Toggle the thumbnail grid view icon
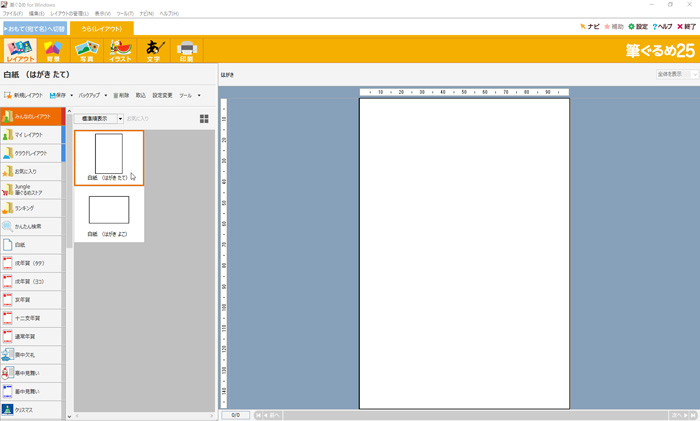The height and width of the screenshot is (421, 700). (204, 118)
